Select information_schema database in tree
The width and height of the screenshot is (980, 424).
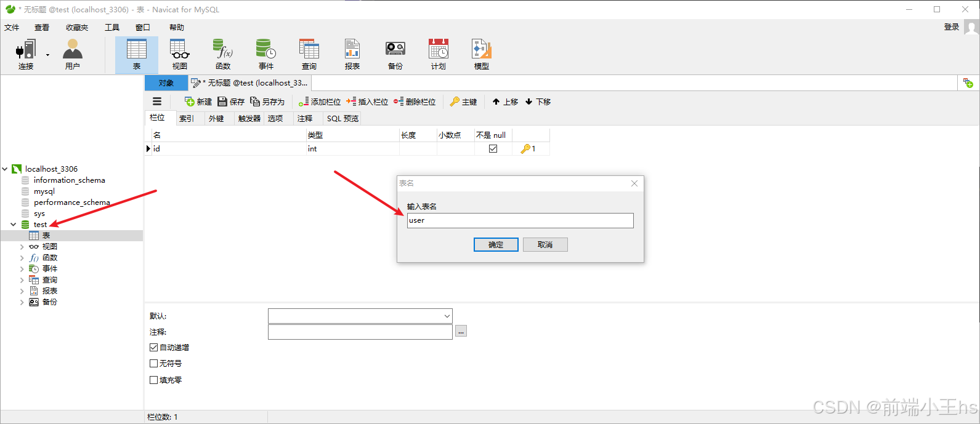coord(69,180)
